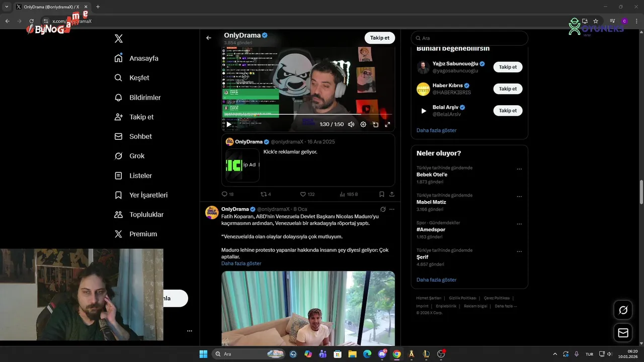Reload the page in Chrome
644x362 pixels.
(32, 21)
